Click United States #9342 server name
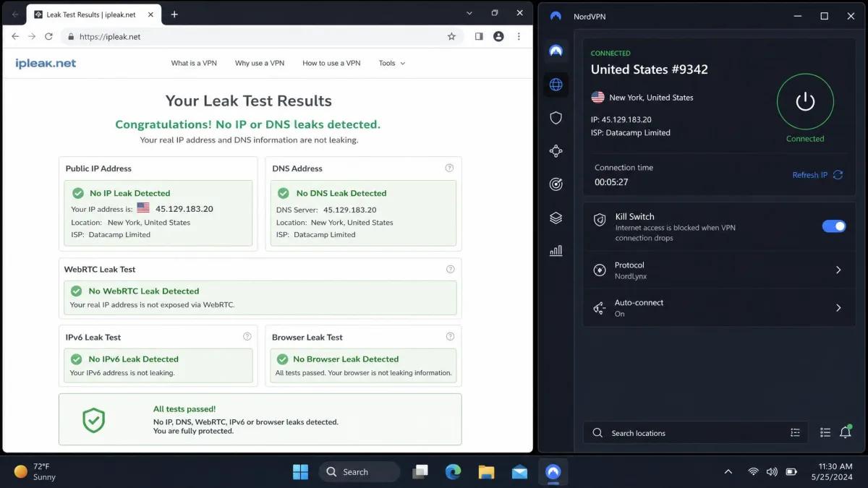 [650, 69]
